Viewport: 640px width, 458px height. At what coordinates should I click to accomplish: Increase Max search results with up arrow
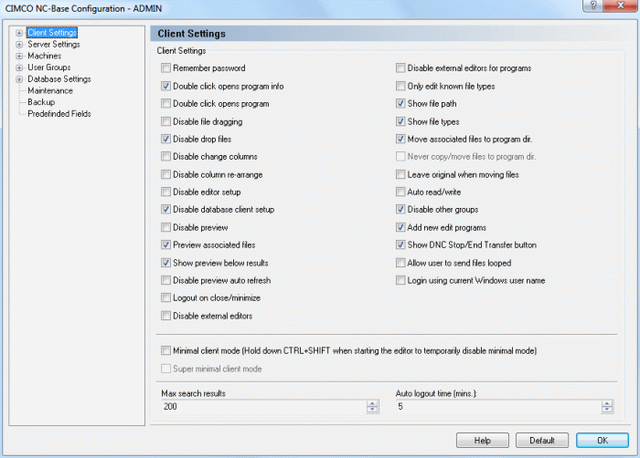(372, 403)
